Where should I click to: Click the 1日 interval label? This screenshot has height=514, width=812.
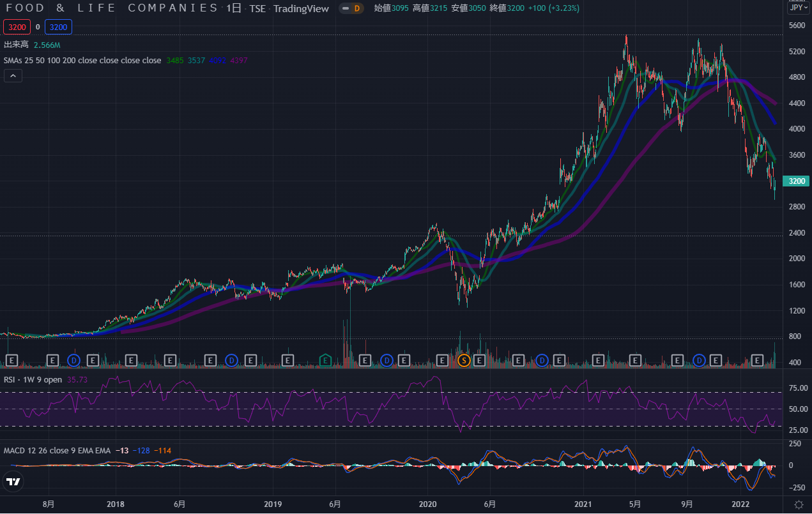(x=233, y=8)
